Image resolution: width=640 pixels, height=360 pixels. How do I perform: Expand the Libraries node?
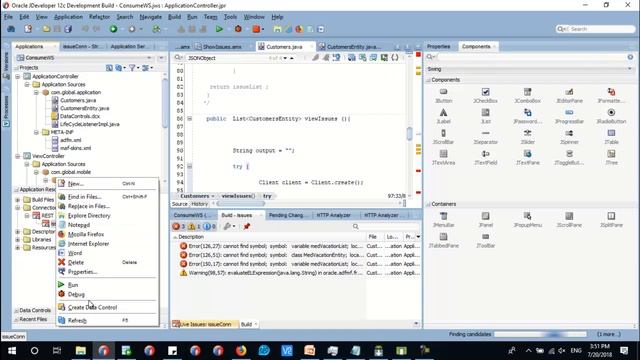(18, 240)
